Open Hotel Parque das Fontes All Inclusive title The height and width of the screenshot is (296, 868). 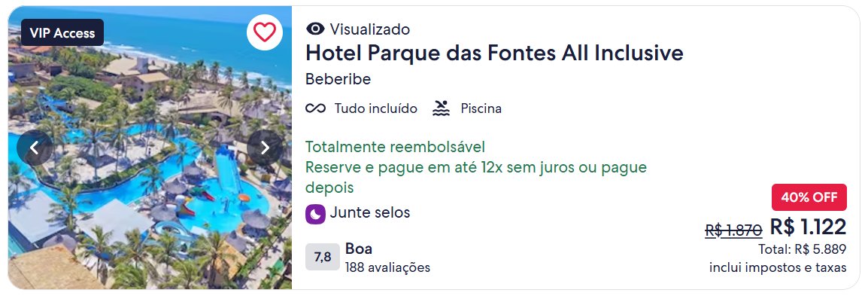[x=494, y=53]
